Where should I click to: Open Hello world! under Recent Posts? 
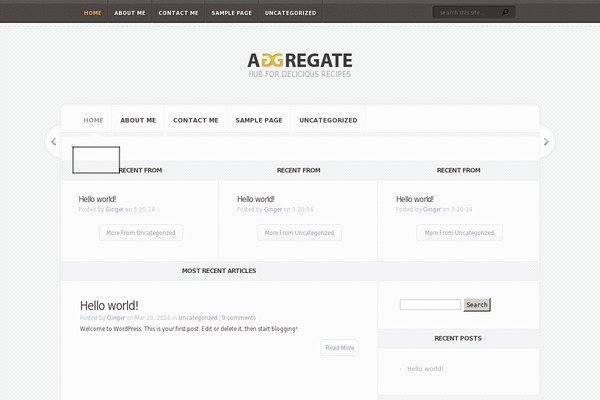click(425, 369)
